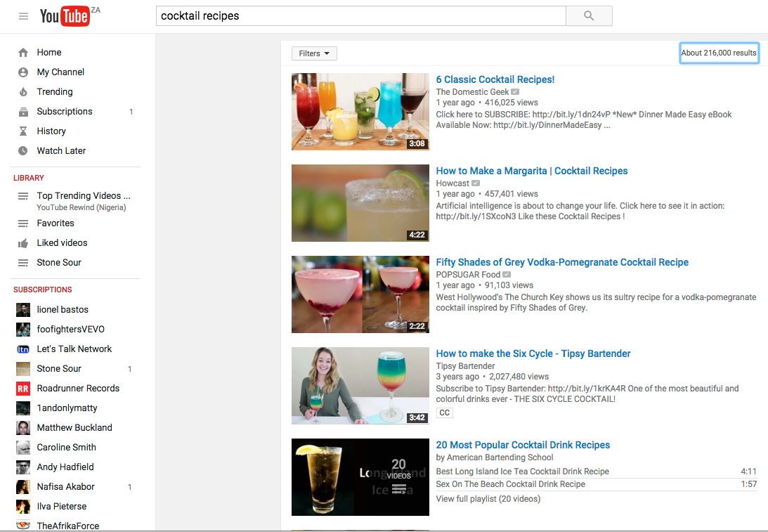Open History in the sidebar

[51, 131]
